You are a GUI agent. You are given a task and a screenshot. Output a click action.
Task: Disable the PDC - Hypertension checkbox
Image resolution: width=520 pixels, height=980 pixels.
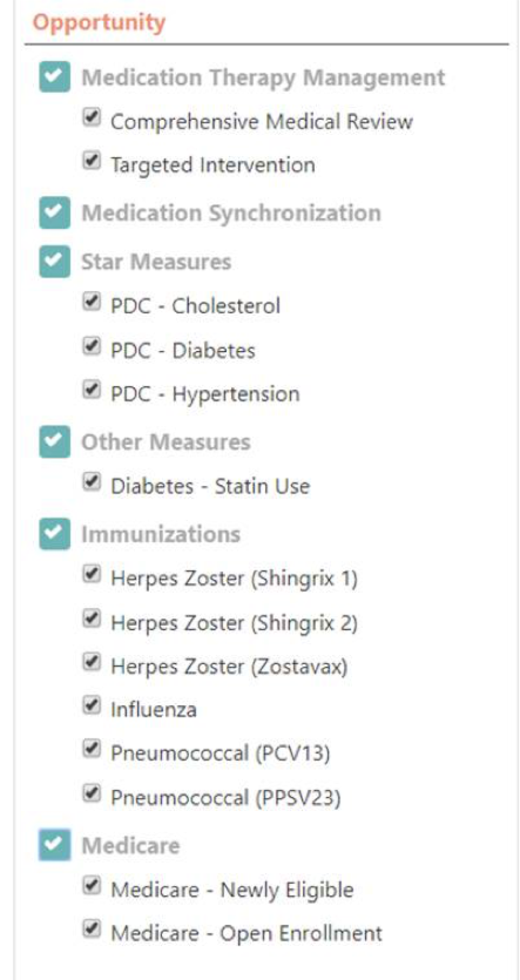tap(92, 390)
